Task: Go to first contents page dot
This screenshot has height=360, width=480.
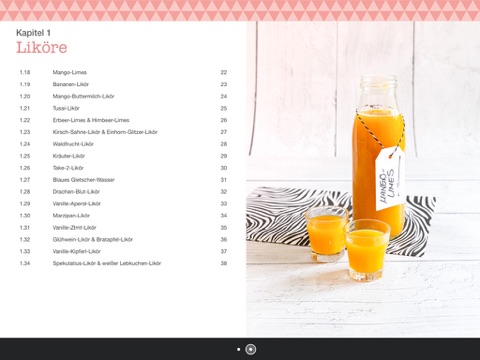Action: pyautogui.click(x=238, y=349)
